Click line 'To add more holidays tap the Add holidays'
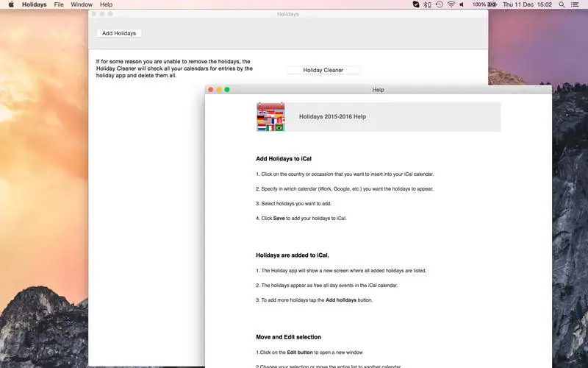The image size is (588, 368). pyautogui.click(x=315, y=300)
